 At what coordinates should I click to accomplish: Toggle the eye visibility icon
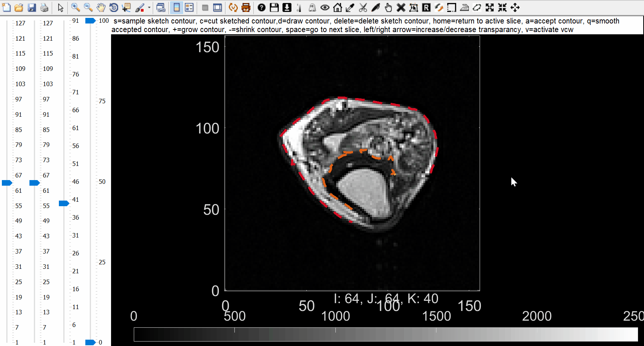click(x=325, y=7)
